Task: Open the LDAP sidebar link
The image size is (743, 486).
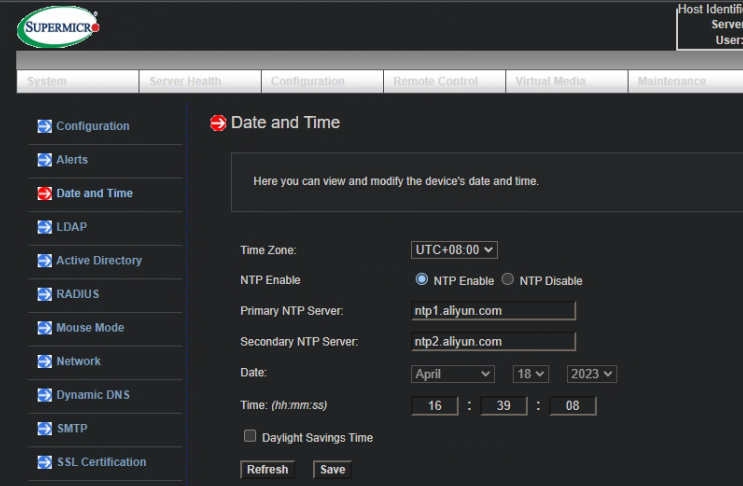Action: tap(72, 227)
